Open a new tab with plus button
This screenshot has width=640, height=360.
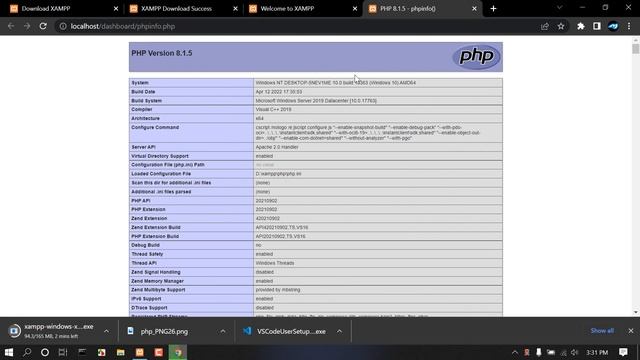pos(493,9)
